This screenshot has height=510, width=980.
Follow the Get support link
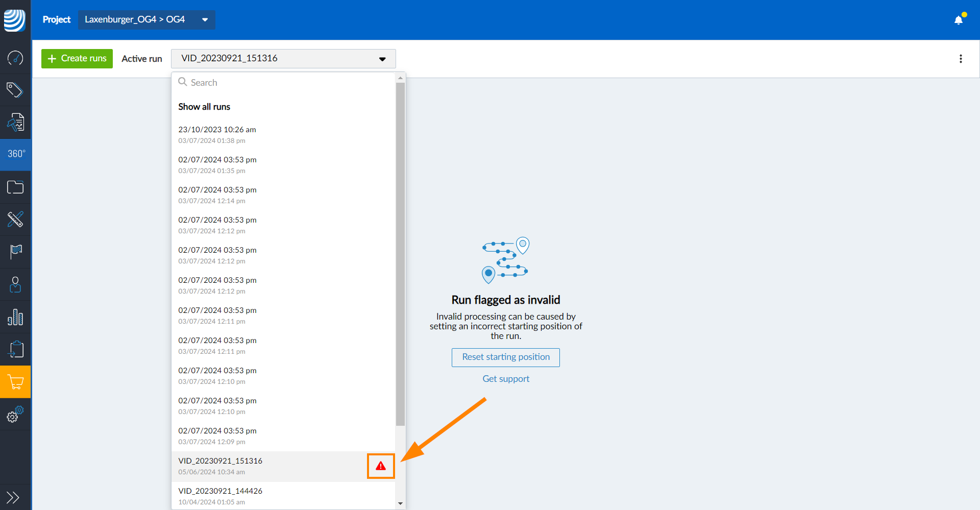506,379
